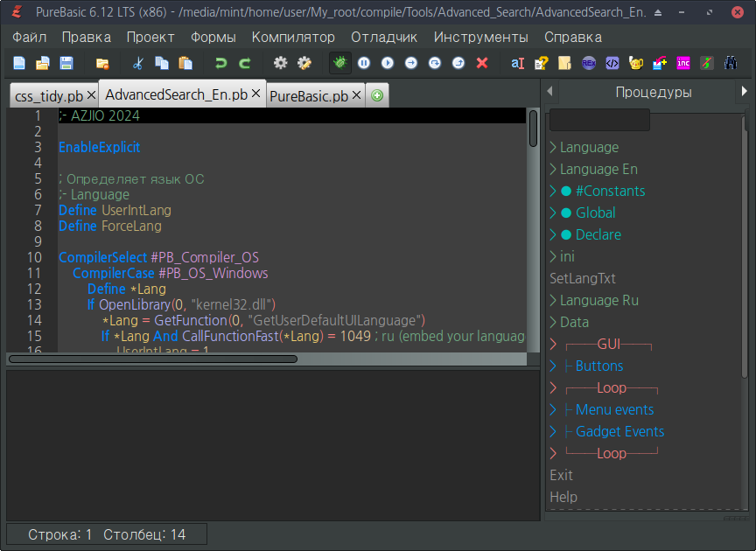The height and width of the screenshot is (551, 756).
Task: Paste from clipboard using the toolbar icon
Action: pos(185,63)
